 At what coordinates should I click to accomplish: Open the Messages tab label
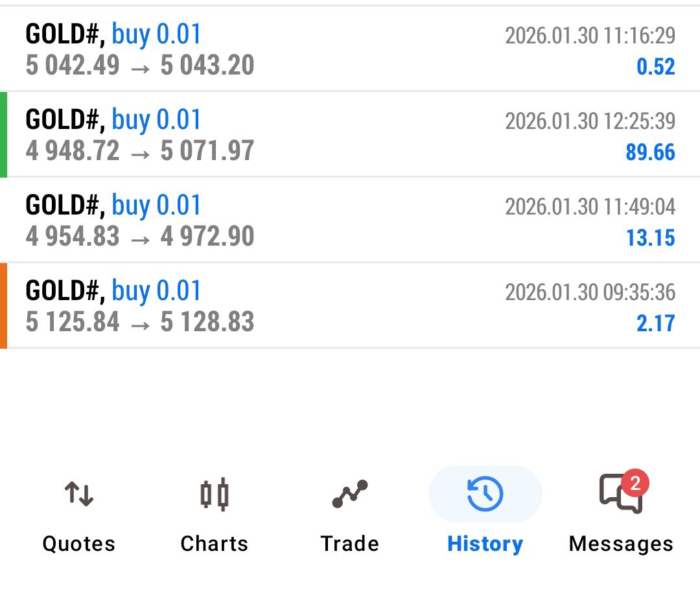tap(621, 544)
